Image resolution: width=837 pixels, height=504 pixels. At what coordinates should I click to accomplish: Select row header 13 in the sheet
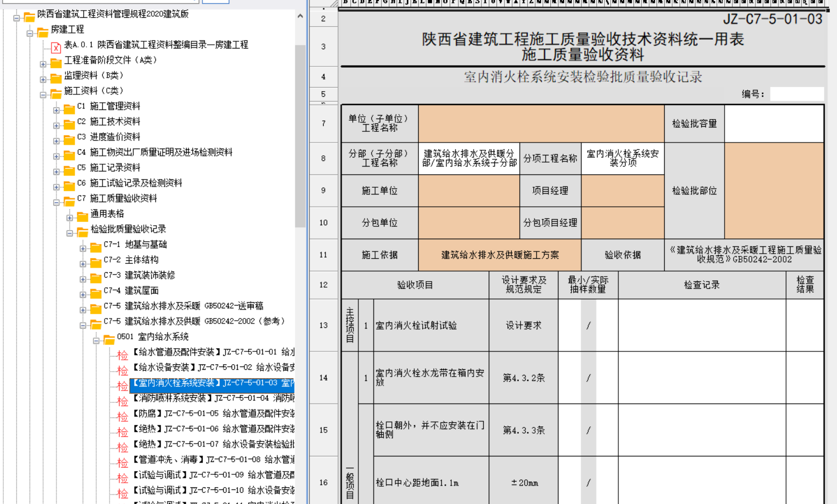click(x=323, y=325)
